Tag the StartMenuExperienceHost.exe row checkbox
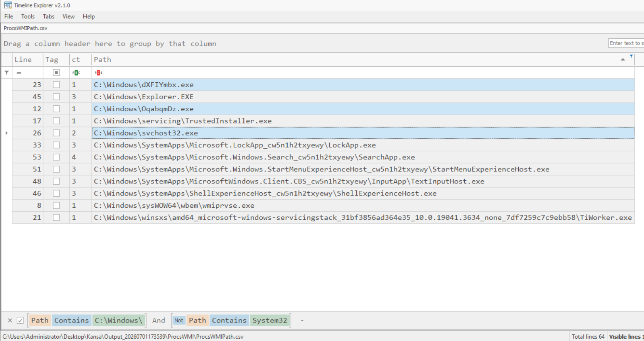 [56, 169]
